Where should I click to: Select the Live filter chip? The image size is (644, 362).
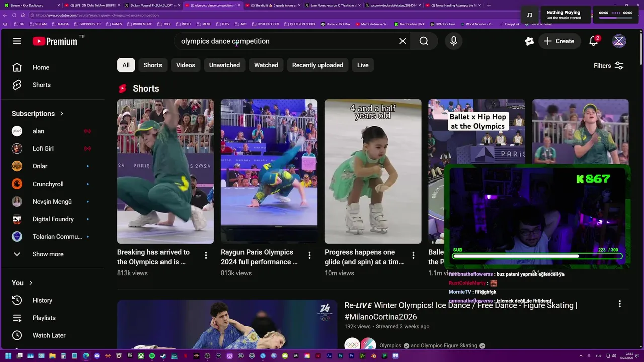(363, 65)
